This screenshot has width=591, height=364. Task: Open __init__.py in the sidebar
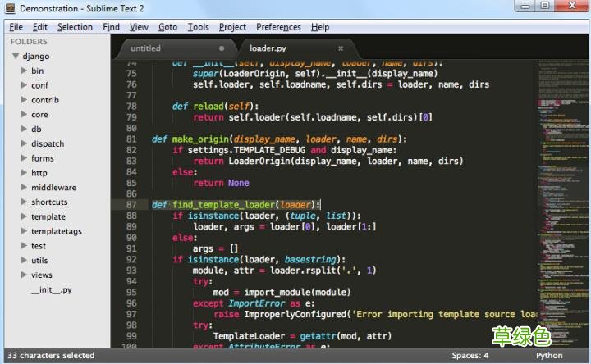pos(52,290)
